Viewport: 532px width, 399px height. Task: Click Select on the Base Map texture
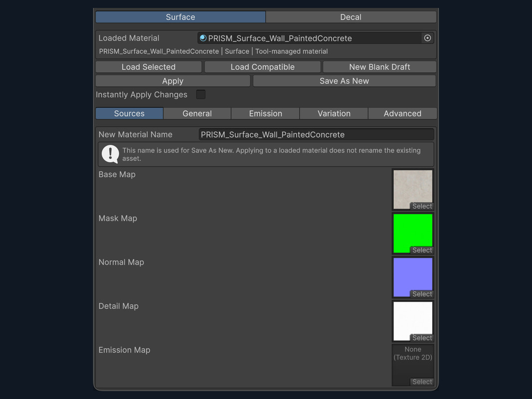(x=422, y=206)
